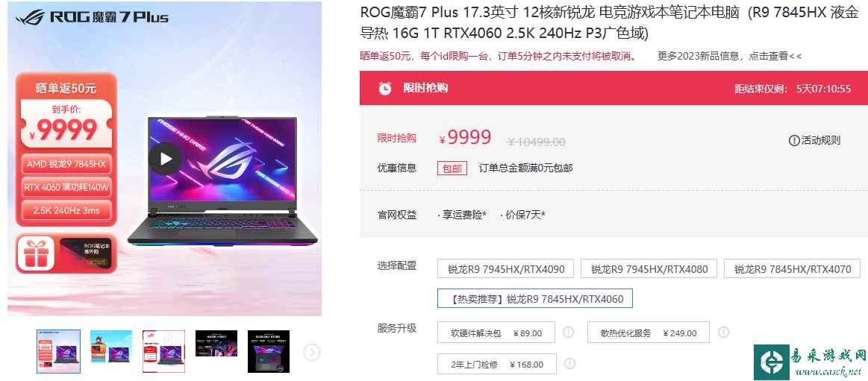Select 锐龙R9 7945HX/RTX4090 configuration
Image resolution: width=868 pixels, height=381 pixels.
[x=505, y=268]
